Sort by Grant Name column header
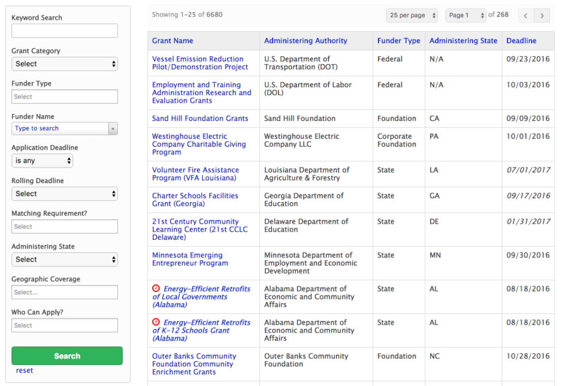Screen dimensions: 588x386 pos(172,41)
